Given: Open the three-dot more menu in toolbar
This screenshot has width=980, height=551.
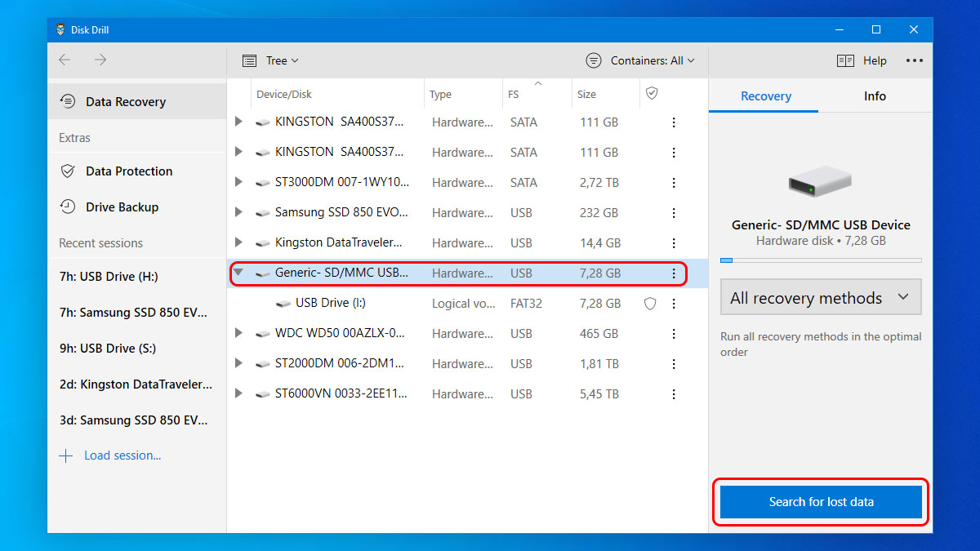Looking at the screenshot, I should coord(914,60).
